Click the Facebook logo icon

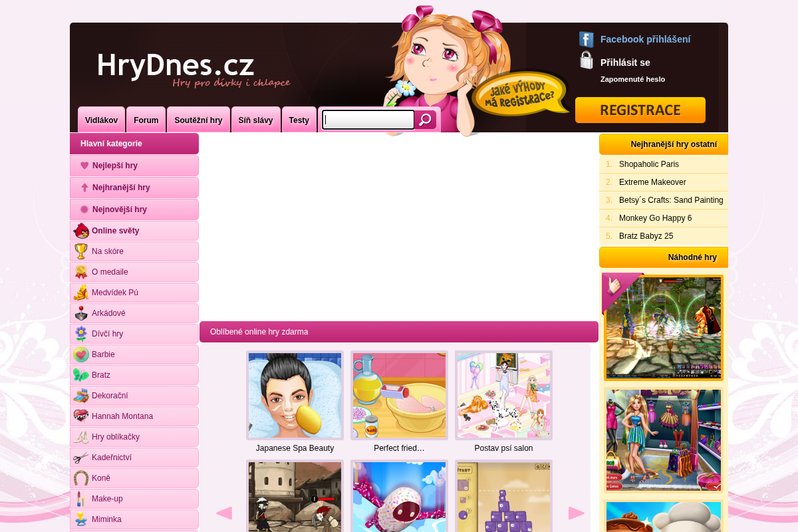(586, 39)
